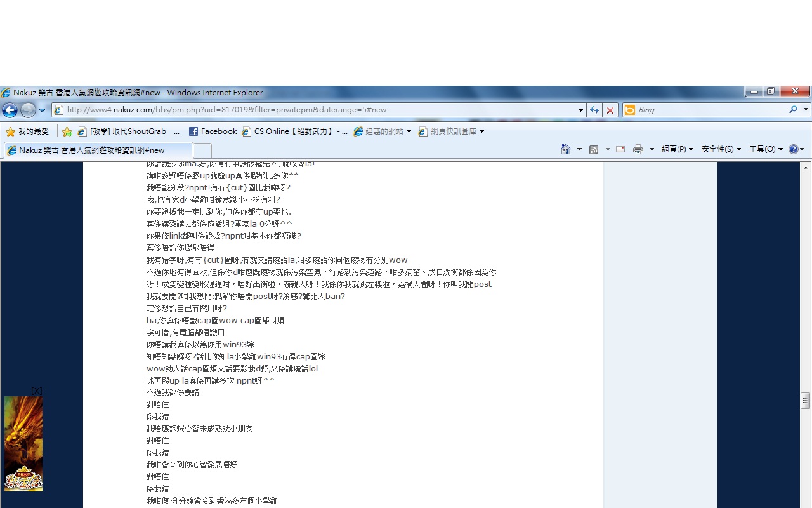812x508 pixels.
Task: Open the Facebook favorites bar link
Action: [213, 131]
